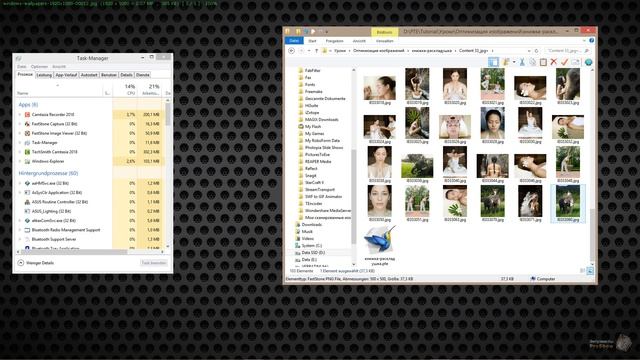This screenshot has width=640, height=360.
Task: Click the paste clipboard icon in Explorer toolbar
Action: pos(543,62)
